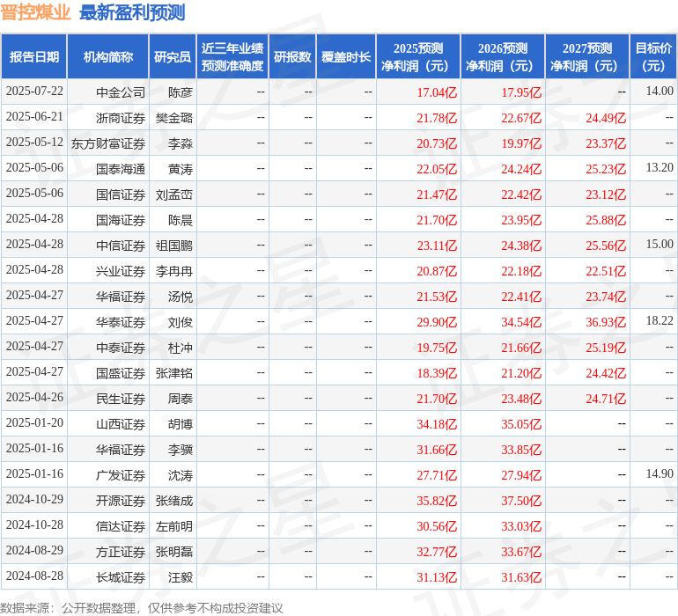Click the 33.85亿 forecast value

tap(521, 450)
